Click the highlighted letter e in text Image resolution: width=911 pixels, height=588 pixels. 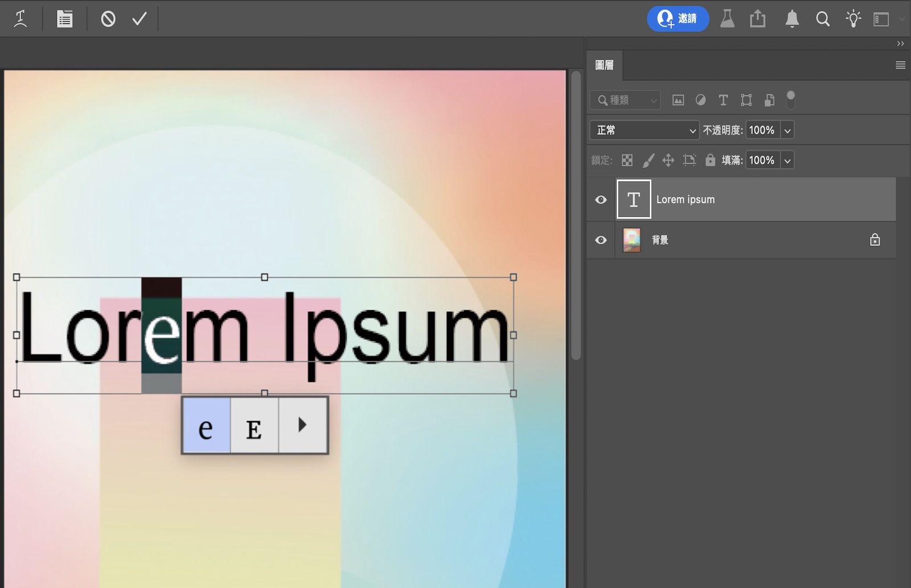[x=162, y=336]
